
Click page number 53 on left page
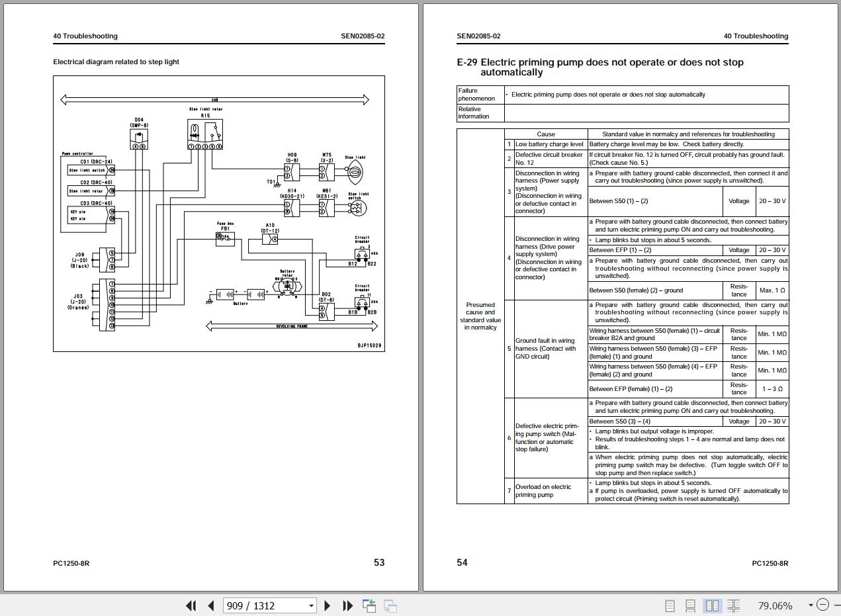click(379, 562)
